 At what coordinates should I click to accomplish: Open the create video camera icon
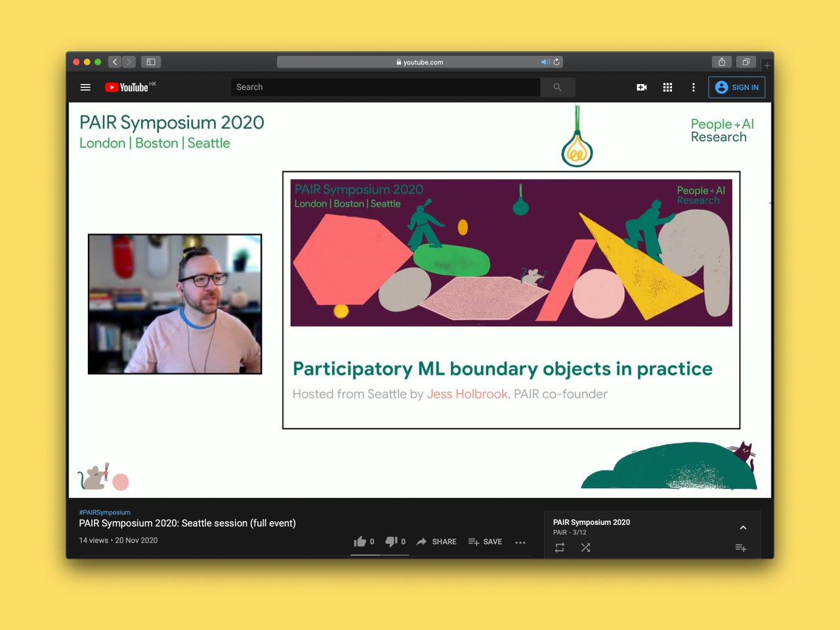pyautogui.click(x=642, y=87)
